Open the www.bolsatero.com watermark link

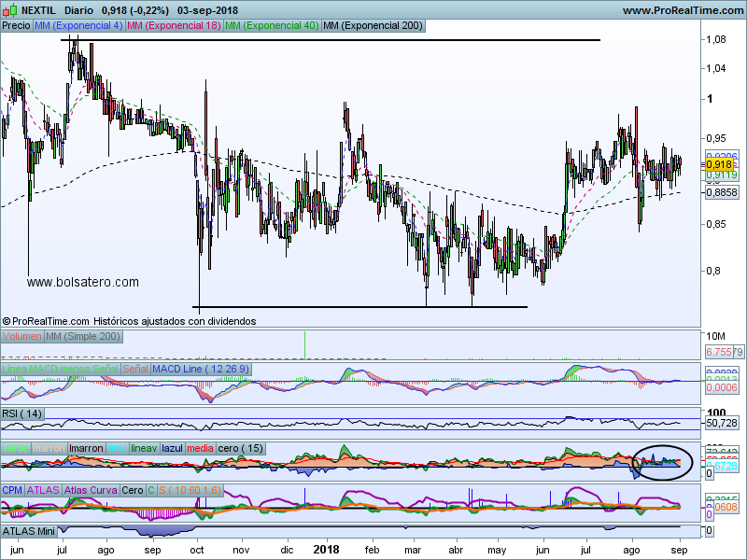(83, 282)
